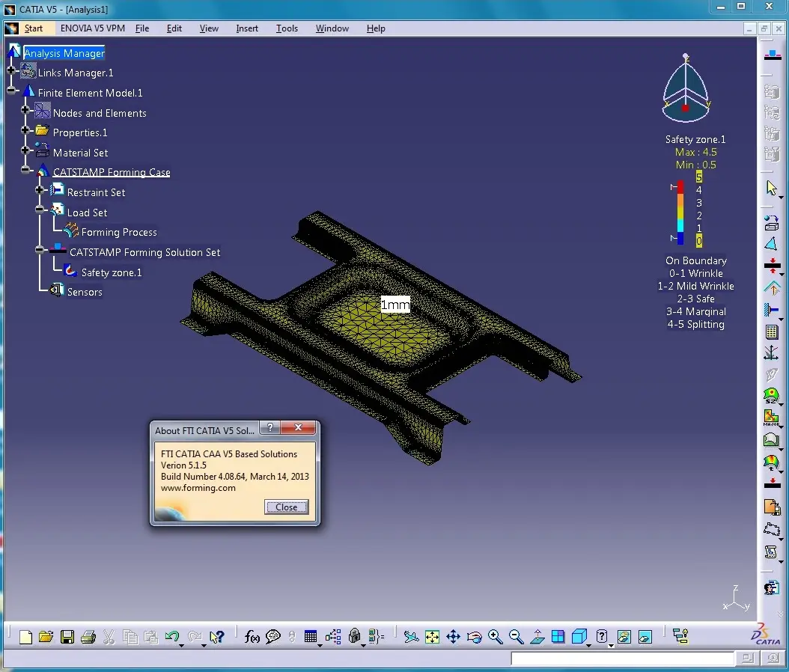
Task: Open the ENOVIA V5 VPM menu
Action: click(93, 28)
